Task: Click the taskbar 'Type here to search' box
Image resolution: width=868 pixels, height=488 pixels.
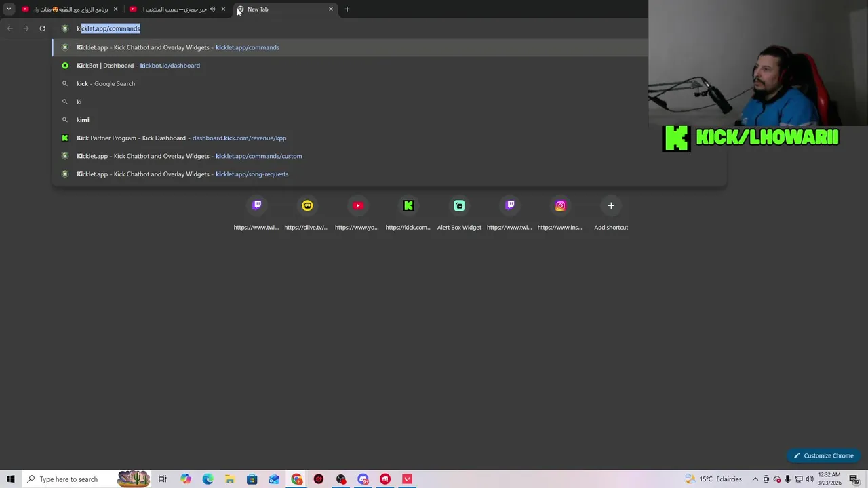Action: pyautogui.click(x=87, y=479)
